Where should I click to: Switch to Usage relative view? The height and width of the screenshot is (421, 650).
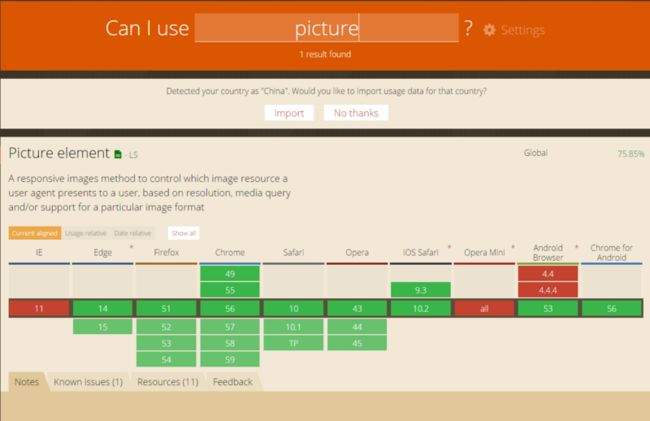[86, 233]
